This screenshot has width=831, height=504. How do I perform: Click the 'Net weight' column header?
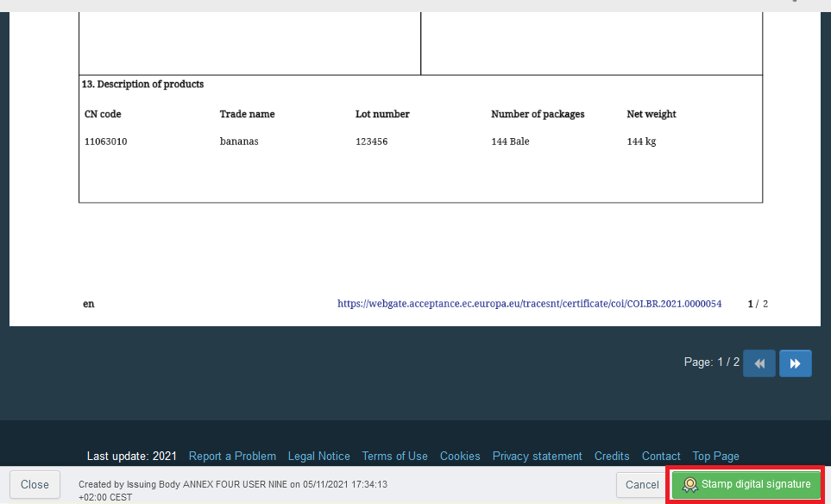652,114
